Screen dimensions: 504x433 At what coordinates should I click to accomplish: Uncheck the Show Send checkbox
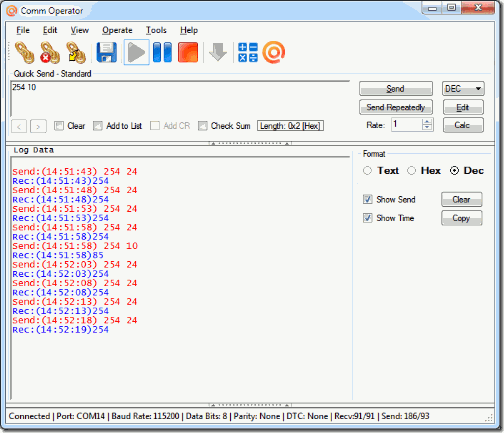coord(368,199)
